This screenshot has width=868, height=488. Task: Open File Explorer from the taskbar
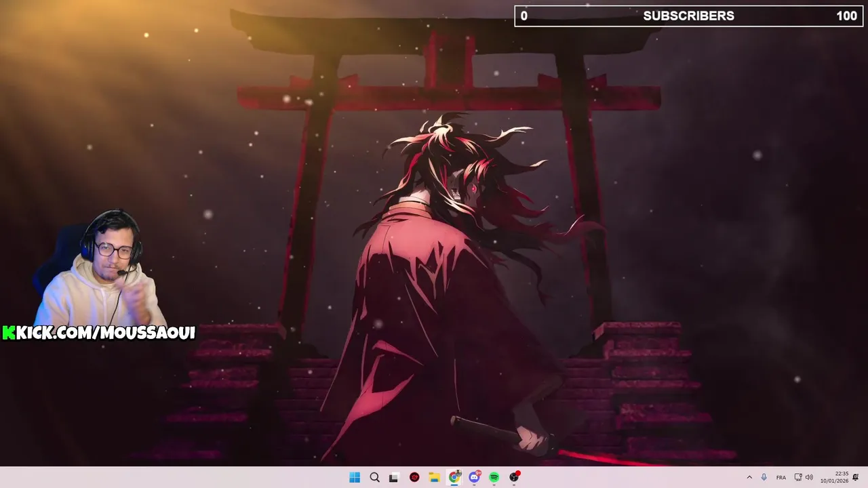tap(434, 477)
